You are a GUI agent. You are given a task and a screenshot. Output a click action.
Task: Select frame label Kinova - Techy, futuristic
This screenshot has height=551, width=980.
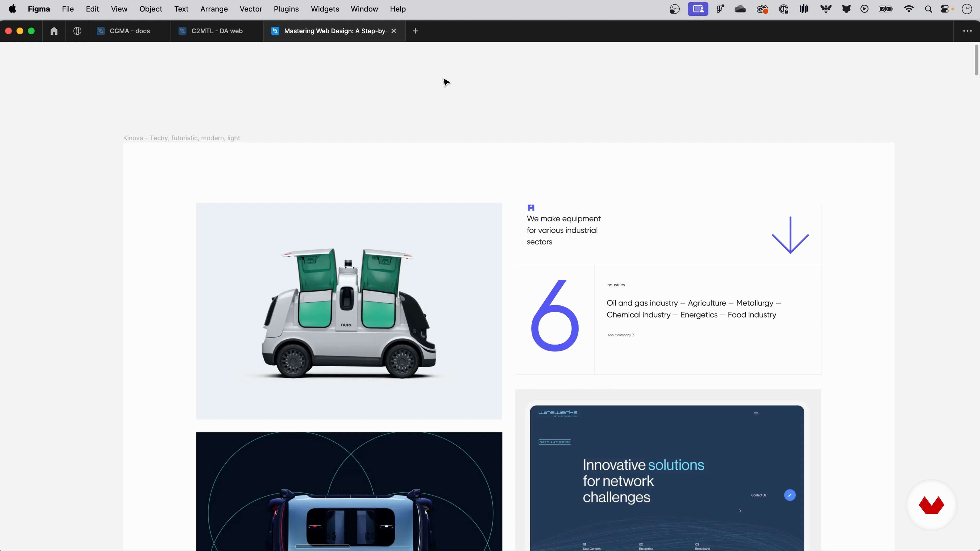181,138
